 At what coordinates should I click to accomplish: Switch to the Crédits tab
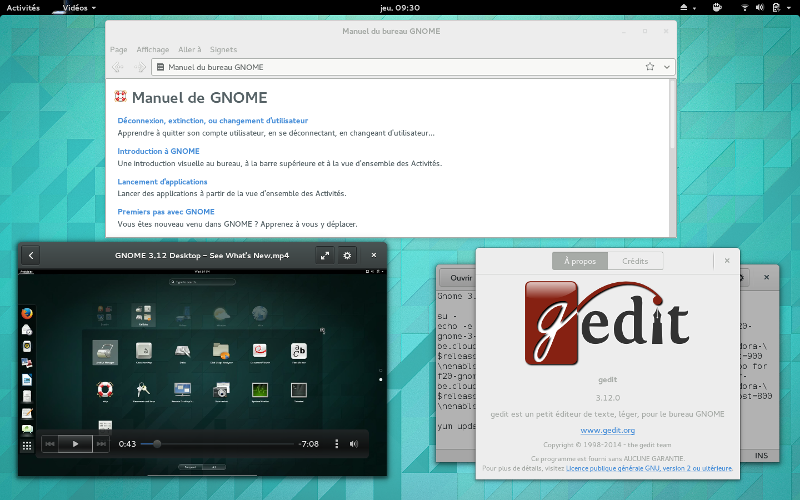coord(635,261)
